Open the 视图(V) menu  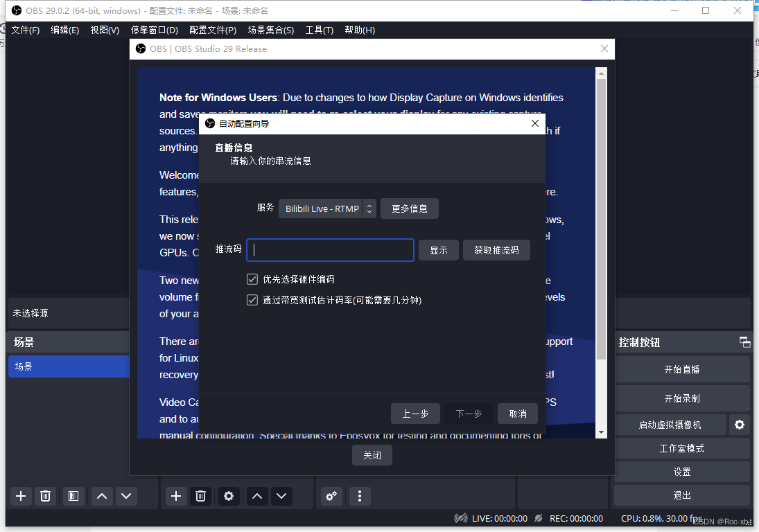(x=105, y=30)
